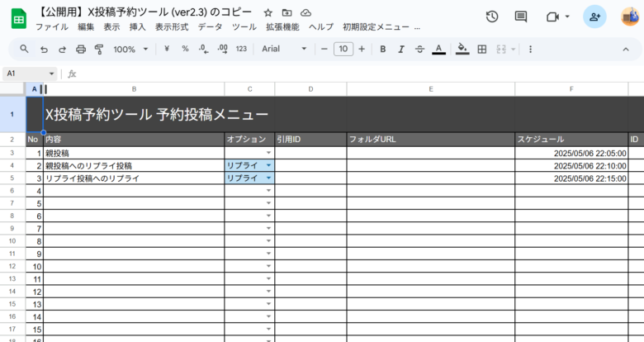Open text color picker
The height and width of the screenshot is (342, 644).
click(438, 50)
